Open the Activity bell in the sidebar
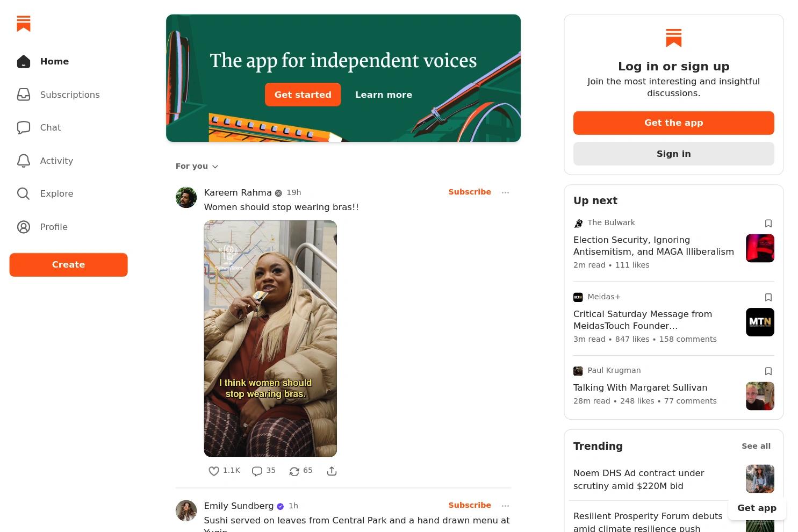The image size is (798, 532). pos(24,161)
